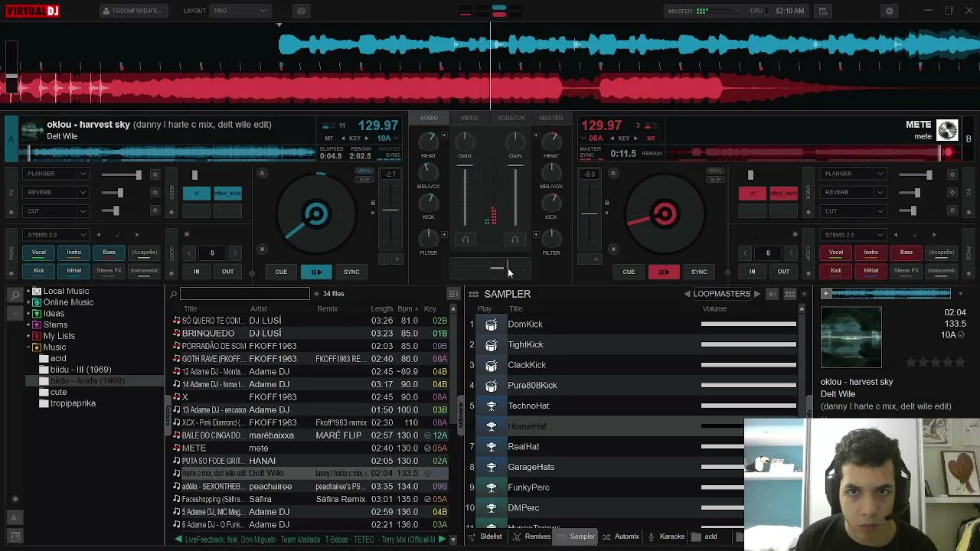Toggle master tempo MT on deck B
Viewport: 980px width, 551px height.
tap(652, 139)
